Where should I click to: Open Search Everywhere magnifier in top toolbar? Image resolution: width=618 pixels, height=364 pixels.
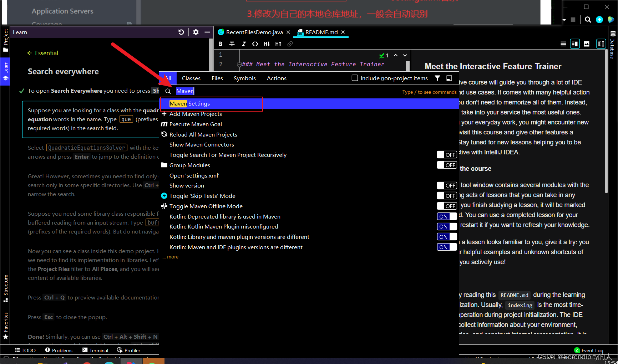(588, 20)
